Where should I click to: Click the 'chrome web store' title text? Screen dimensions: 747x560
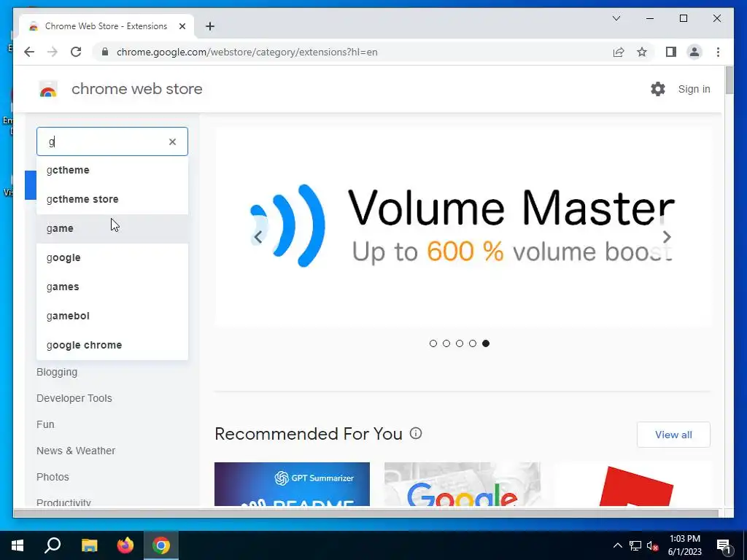tap(136, 89)
